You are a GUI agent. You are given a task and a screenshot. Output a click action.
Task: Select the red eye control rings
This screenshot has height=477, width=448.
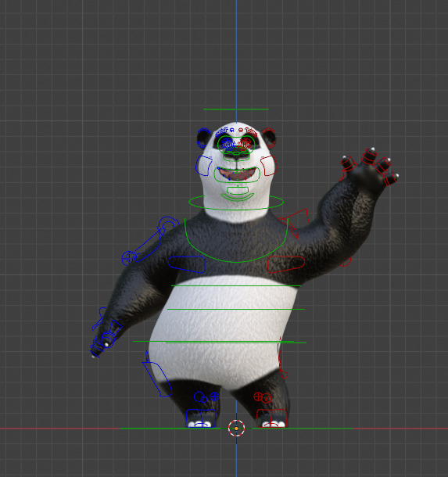245,144
